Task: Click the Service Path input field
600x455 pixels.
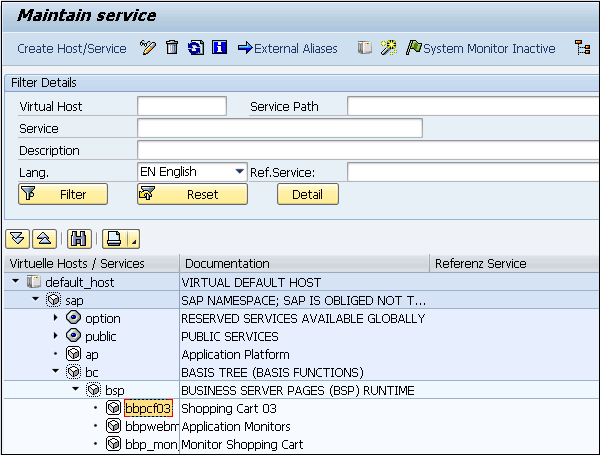Action: pyautogui.click(x=472, y=106)
